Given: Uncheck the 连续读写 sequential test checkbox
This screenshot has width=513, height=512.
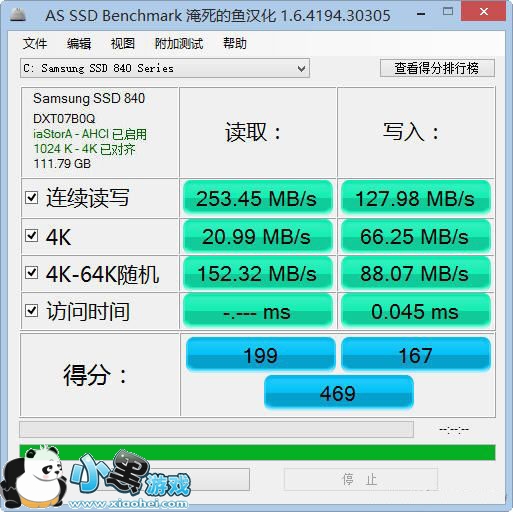Looking at the screenshot, I should pos(32,198).
